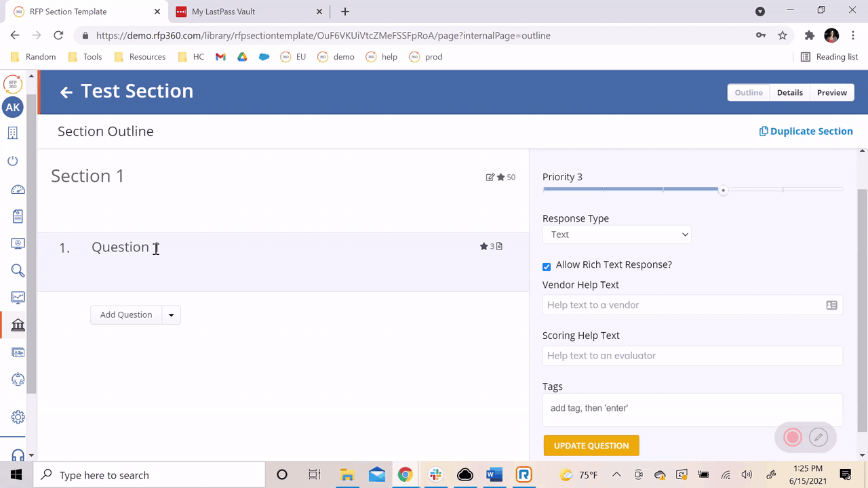Viewport: 868px width, 488px height.
Task: Click the document icon on Question 1 row
Action: point(499,247)
